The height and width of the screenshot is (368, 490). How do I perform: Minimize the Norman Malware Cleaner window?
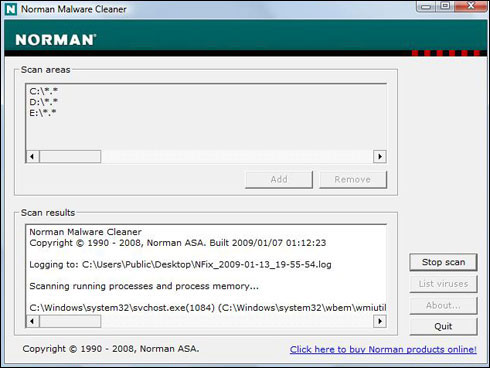click(x=426, y=6)
